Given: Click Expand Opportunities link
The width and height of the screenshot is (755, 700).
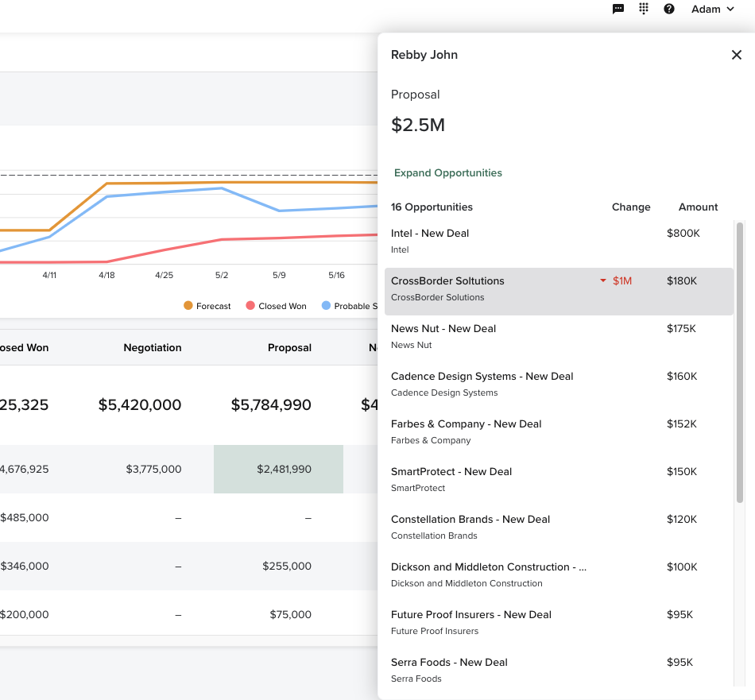Looking at the screenshot, I should [x=448, y=172].
